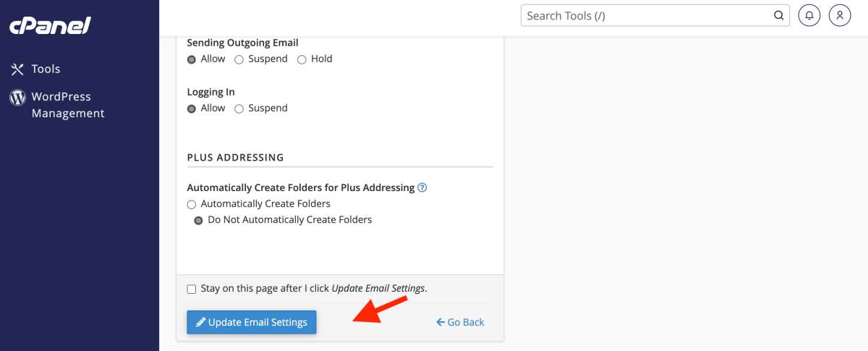Click the search magnifier icon
868x351 pixels.
point(778,15)
